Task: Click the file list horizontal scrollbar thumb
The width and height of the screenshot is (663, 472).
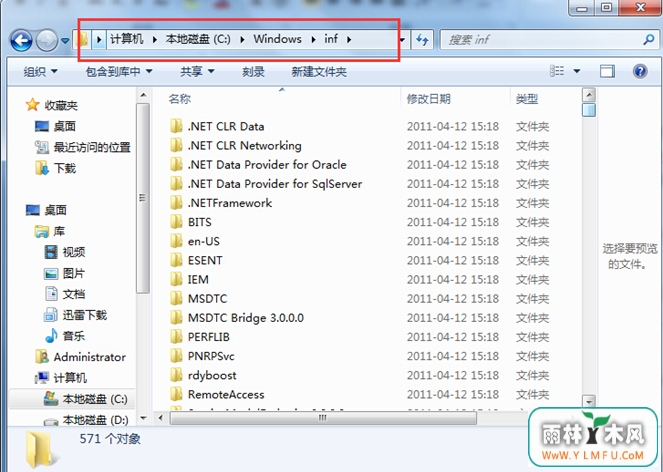Action: point(323,418)
